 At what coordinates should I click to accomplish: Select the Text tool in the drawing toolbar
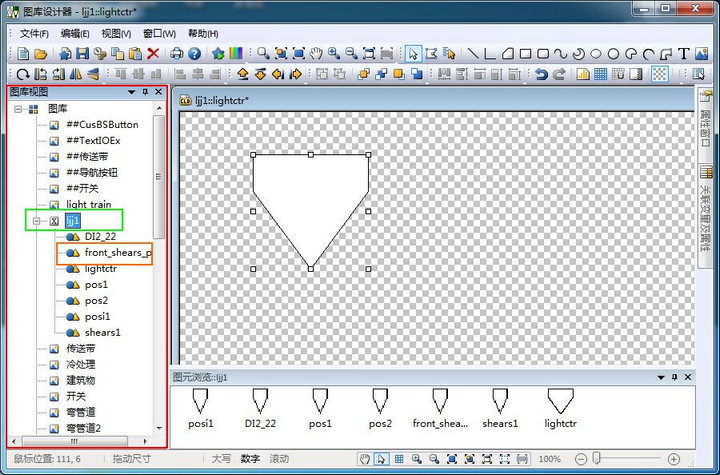(684, 53)
